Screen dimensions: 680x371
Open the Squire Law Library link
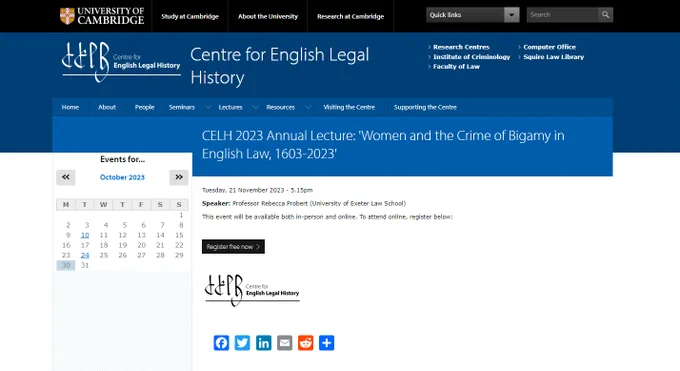pyautogui.click(x=553, y=57)
